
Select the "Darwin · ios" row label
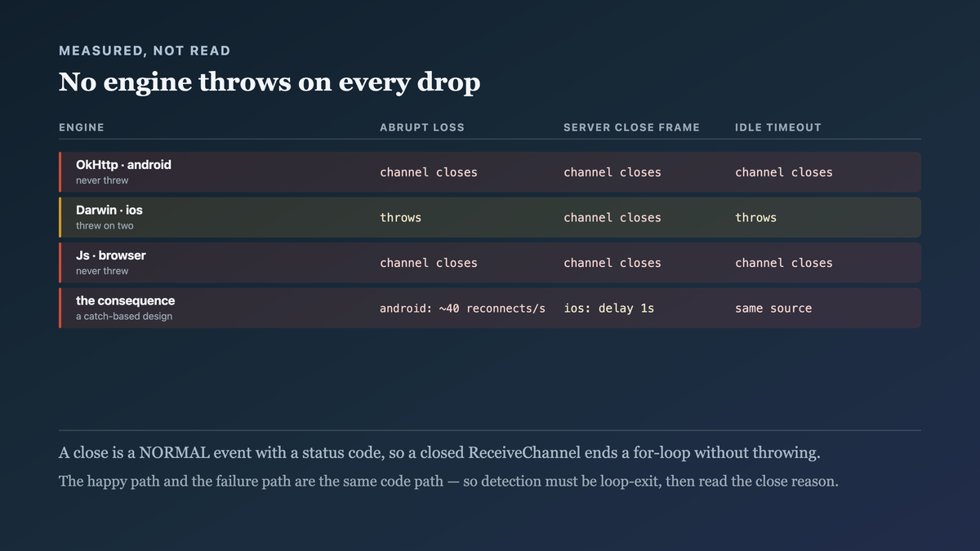[109, 210]
